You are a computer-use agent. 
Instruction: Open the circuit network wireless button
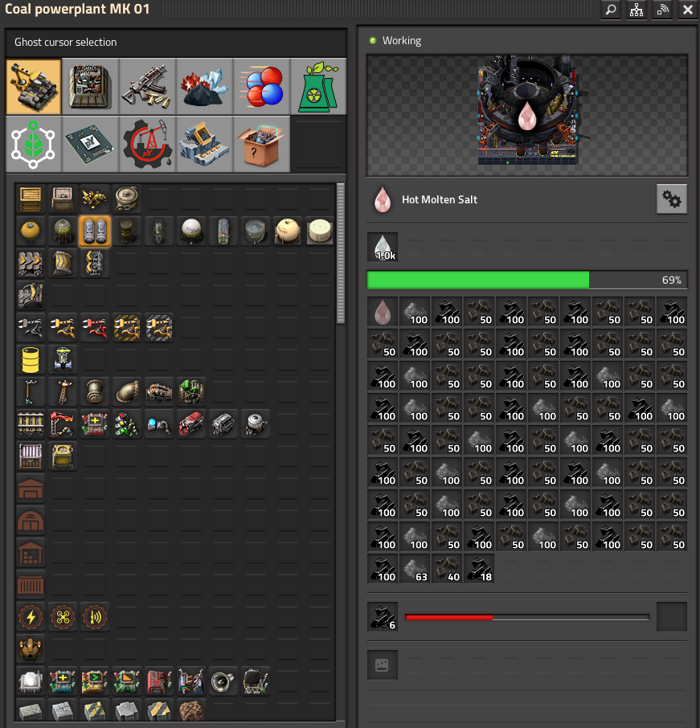click(x=662, y=10)
